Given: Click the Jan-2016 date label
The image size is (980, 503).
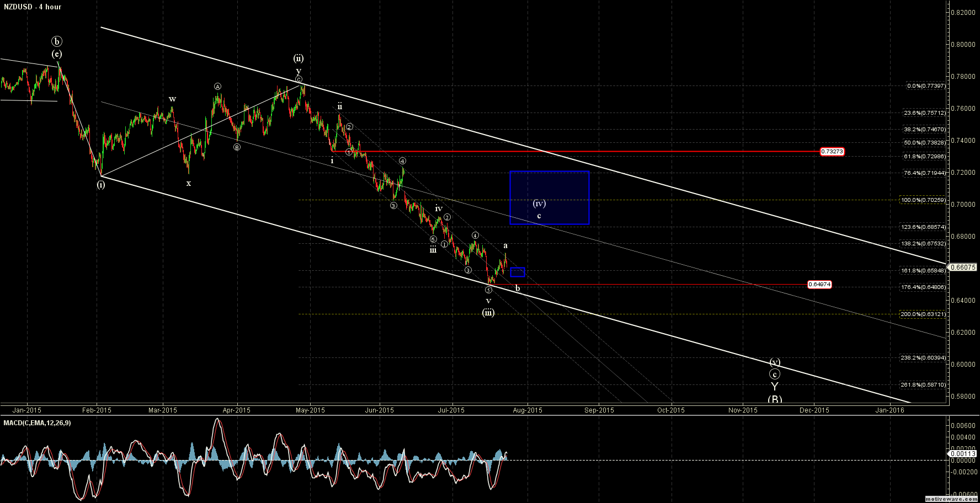Looking at the screenshot, I should pyautogui.click(x=890, y=410).
